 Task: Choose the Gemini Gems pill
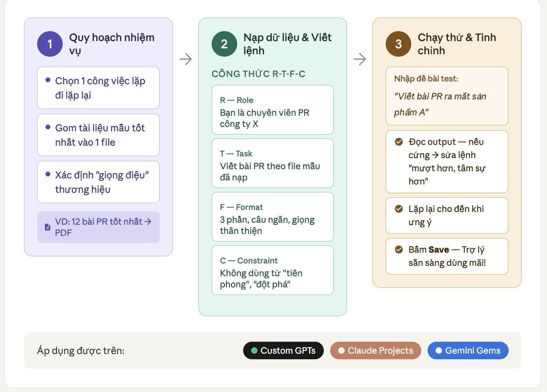468,350
